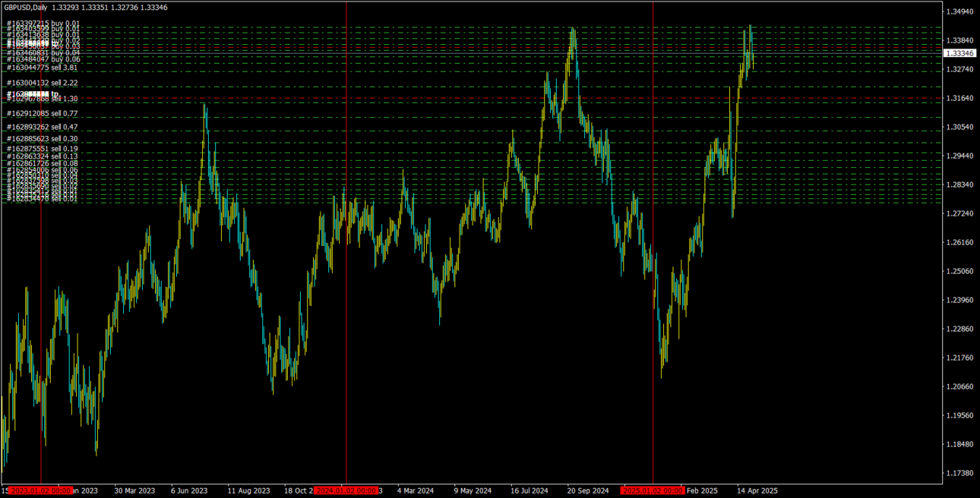Click the 2023.01.02 00:00 red date marker
The height and width of the screenshot is (498, 980).
click(43, 491)
